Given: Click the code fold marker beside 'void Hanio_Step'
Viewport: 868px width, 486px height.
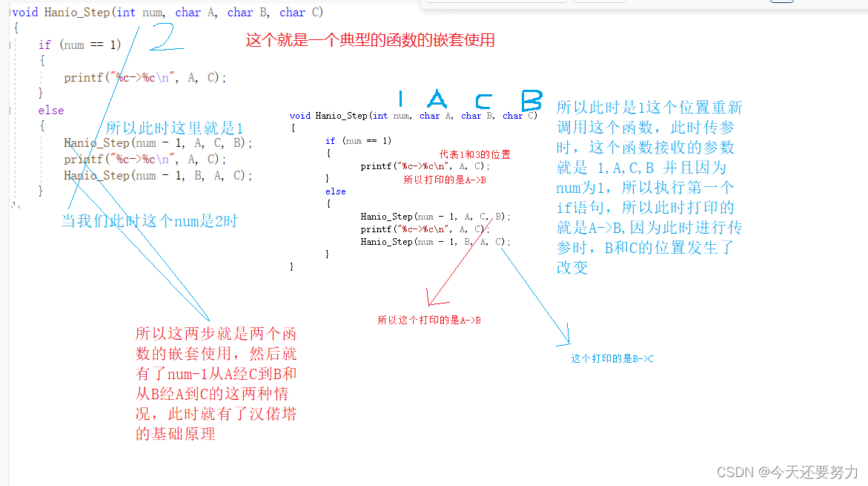Looking at the screenshot, I should coord(10,12).
